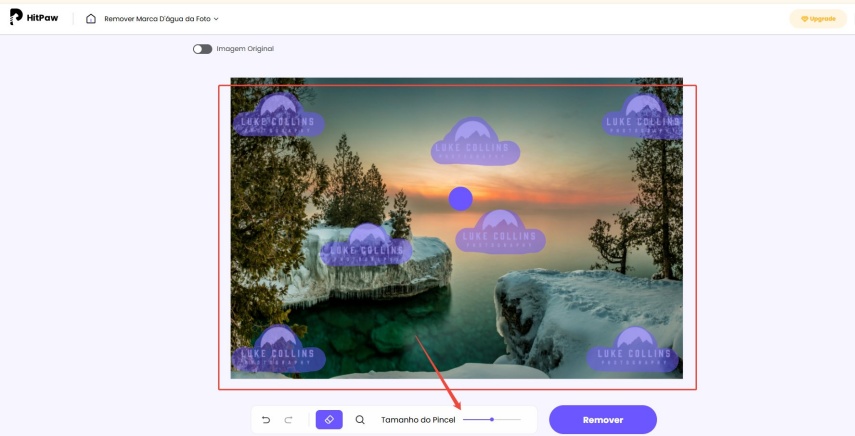
Task: Activate the magnifier zoom tool
Action: 360,420
